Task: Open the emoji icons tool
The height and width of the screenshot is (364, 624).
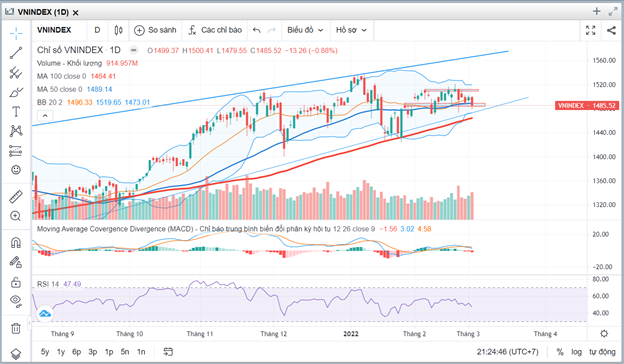Action: (16, 170)
